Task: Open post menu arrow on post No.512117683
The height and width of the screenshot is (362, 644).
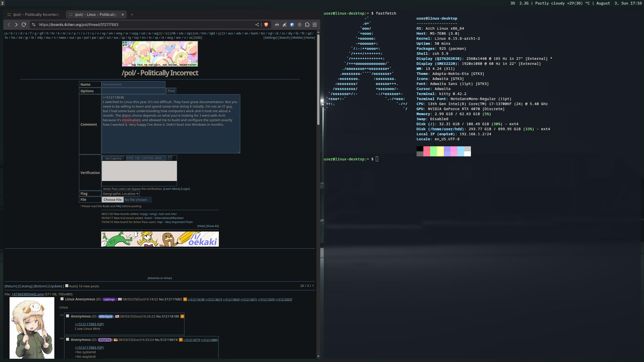Action: 185,299
